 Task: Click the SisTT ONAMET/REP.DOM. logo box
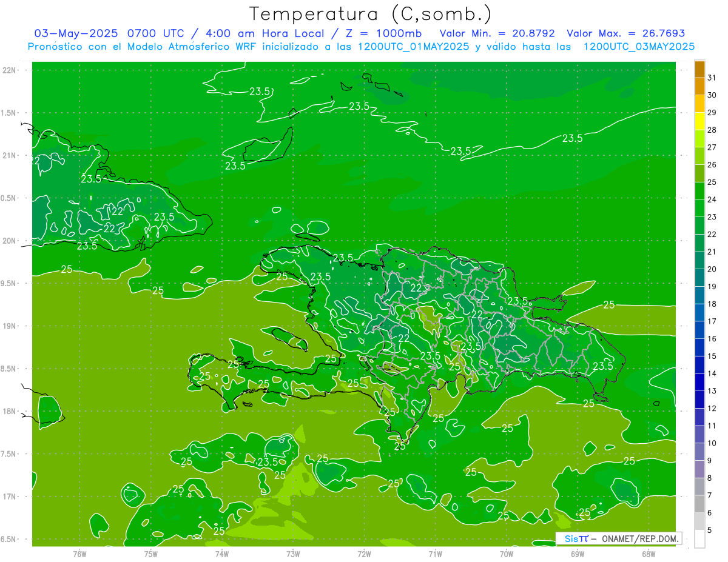pos(618,538)
